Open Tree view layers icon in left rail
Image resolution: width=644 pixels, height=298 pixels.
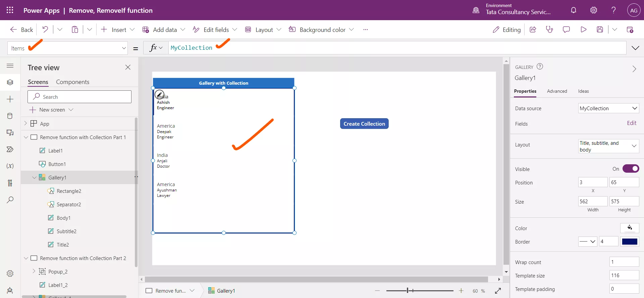coord(10,82)
